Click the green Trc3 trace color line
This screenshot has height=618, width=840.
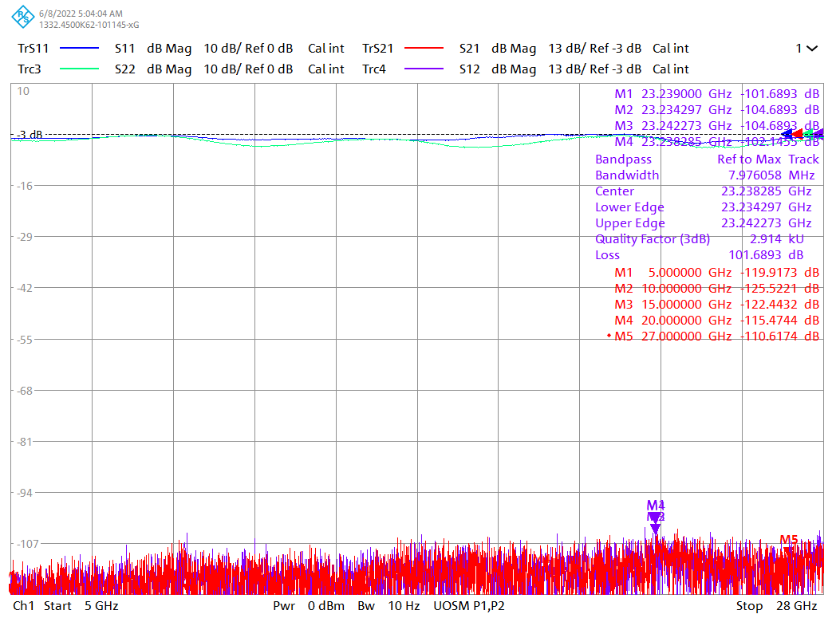tap(79, 69)
